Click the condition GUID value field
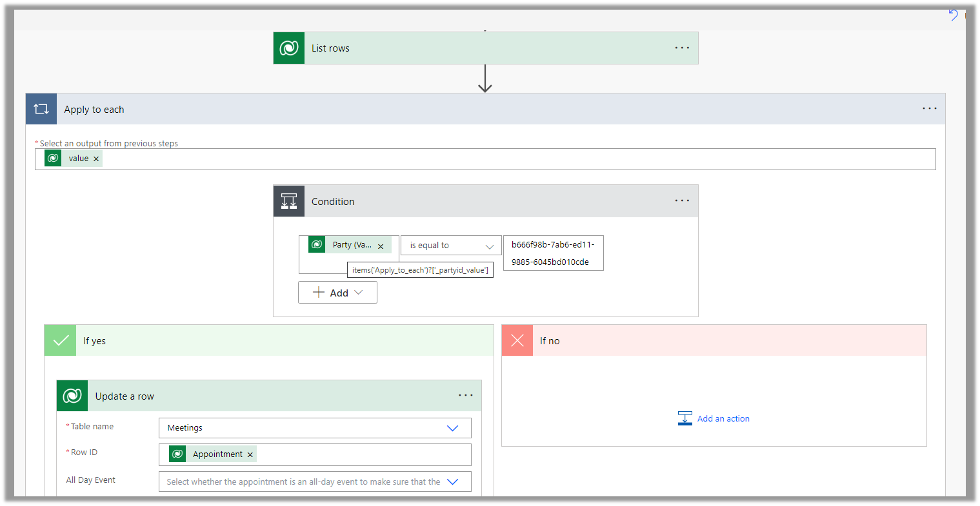980x506 pixels. pyautogui.click(x=553, y=253)
